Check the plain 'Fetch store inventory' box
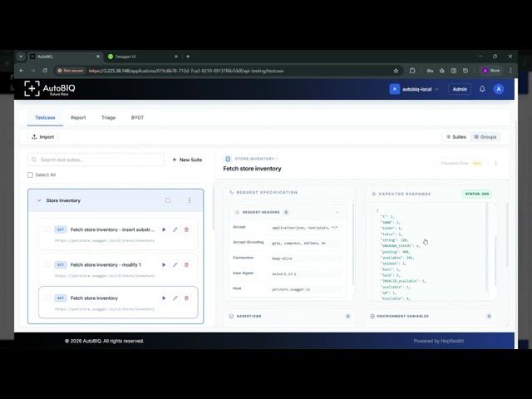 [x=48, y=298]
